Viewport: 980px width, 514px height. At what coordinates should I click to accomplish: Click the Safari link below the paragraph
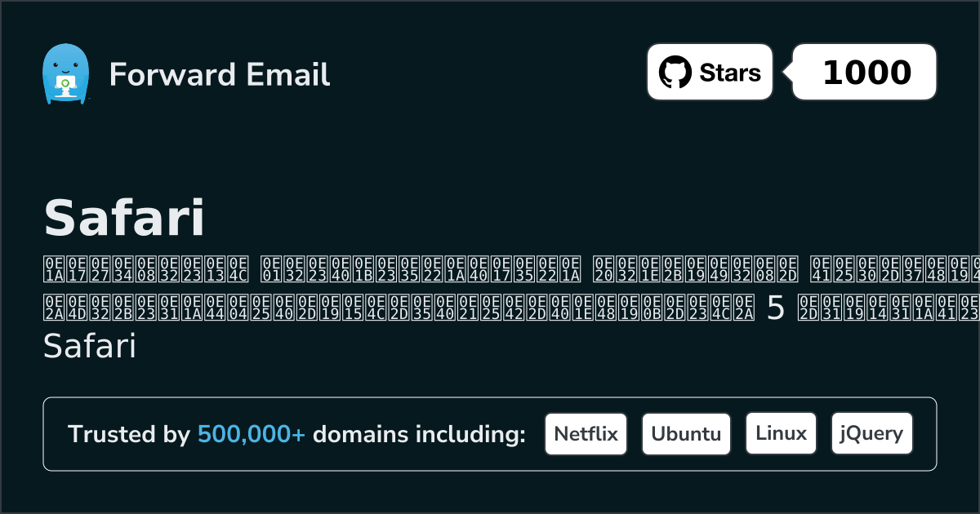tap(88, 346)
